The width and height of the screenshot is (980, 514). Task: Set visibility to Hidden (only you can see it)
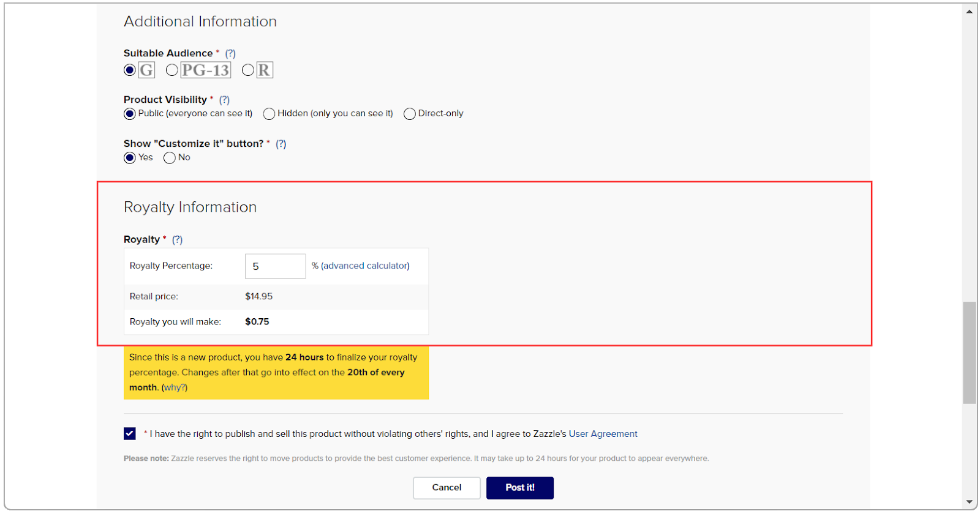click(269, 114)
